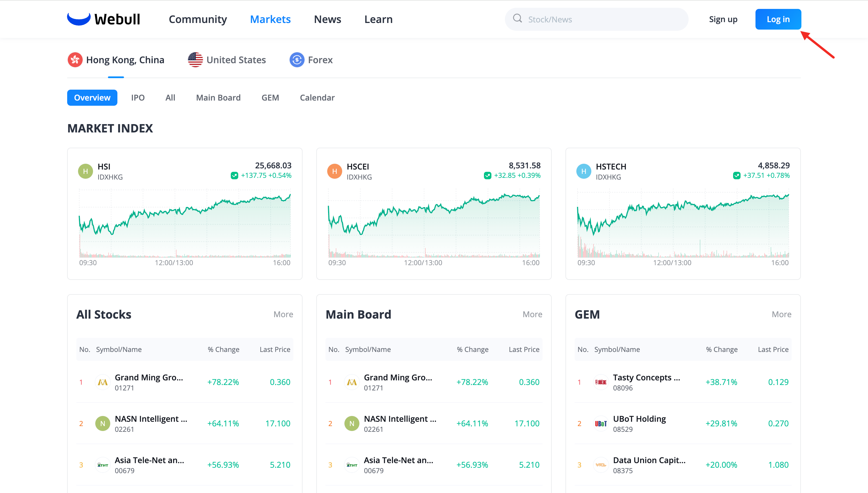Viewport: 868px width, 493px height.
Task: Click the green up indicator beside HSTECH change
Action: click(x=737, y=175)
